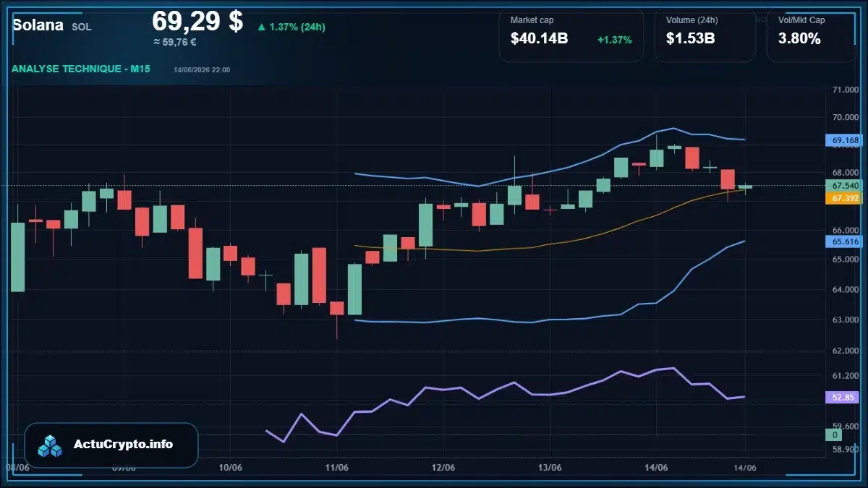Screen dimensions: 868x488
Task: Click the orange 67.392 moving average tag
Action: pos(846,197)
